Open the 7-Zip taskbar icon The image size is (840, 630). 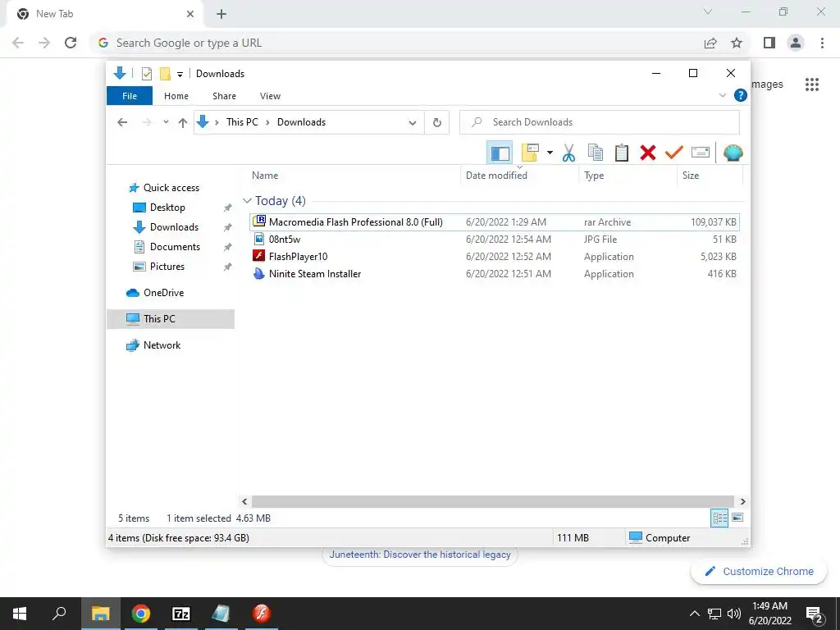(x=181, y=614)
